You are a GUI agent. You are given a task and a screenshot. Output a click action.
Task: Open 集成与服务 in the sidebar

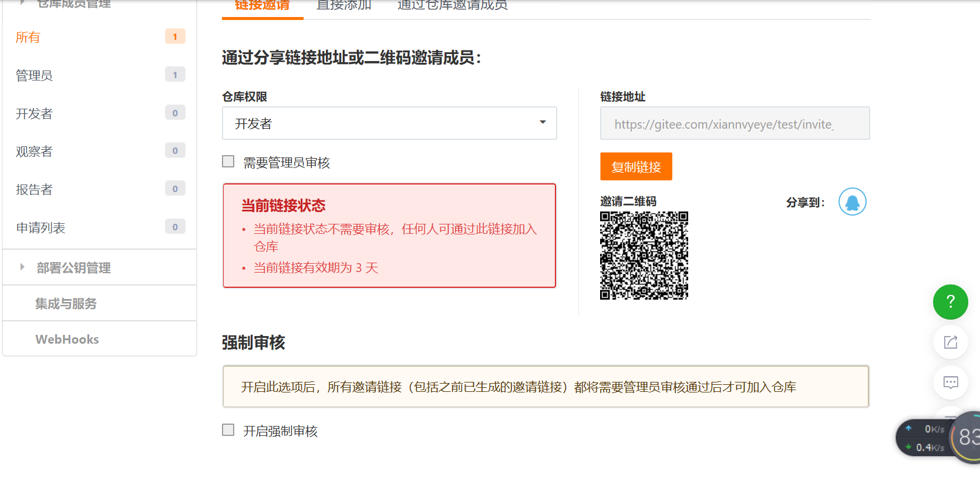[x=66, y=304]
